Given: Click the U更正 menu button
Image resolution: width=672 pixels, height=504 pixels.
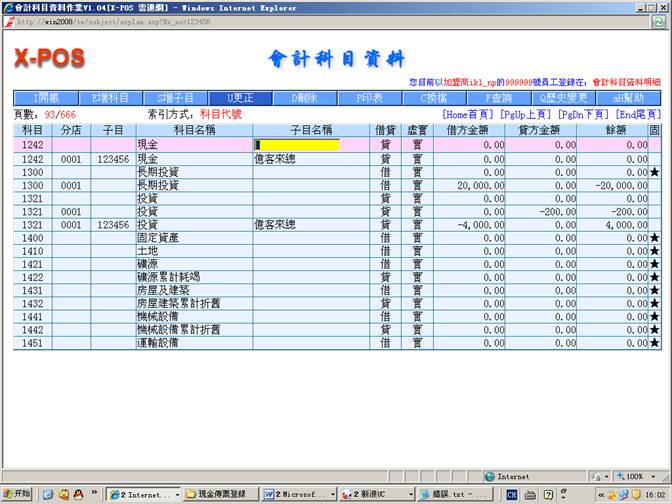Looking at the screenshot, I should point(239,98).
